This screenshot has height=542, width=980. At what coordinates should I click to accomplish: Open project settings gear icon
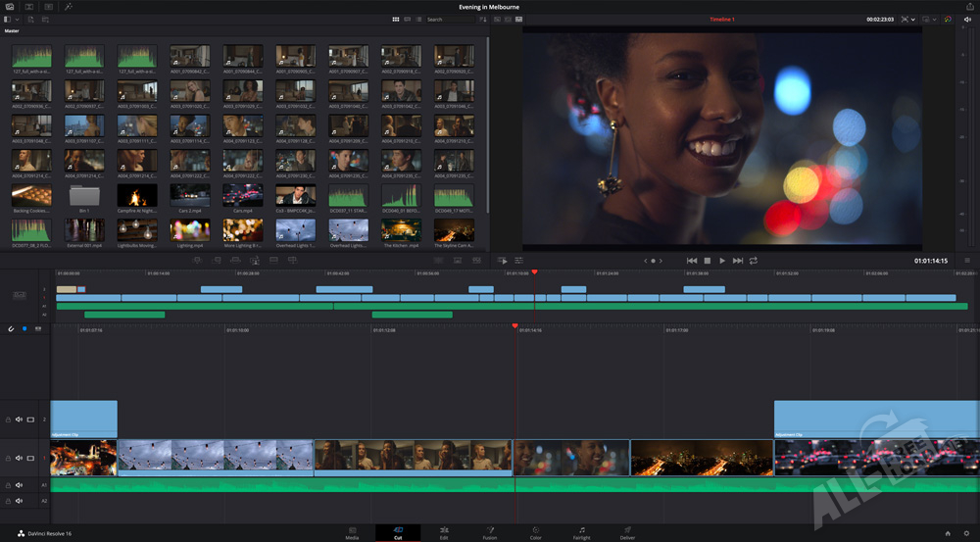tap(966, 533)
